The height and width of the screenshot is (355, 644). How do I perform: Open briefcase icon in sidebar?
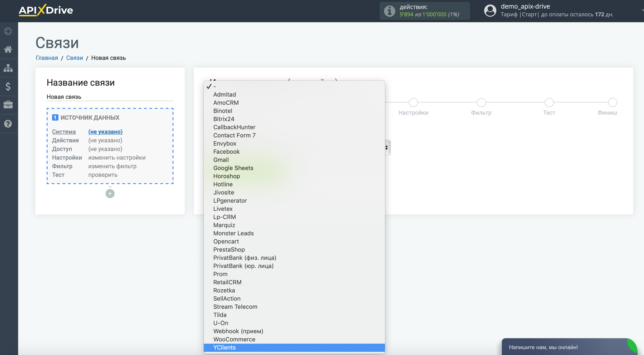8,105
